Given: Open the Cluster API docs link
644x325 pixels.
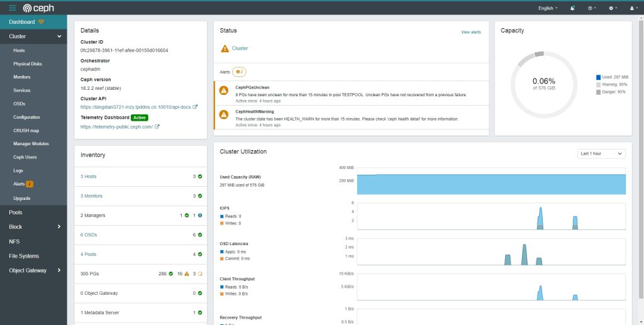Looking at the screenshot, I should click(136, 107).
